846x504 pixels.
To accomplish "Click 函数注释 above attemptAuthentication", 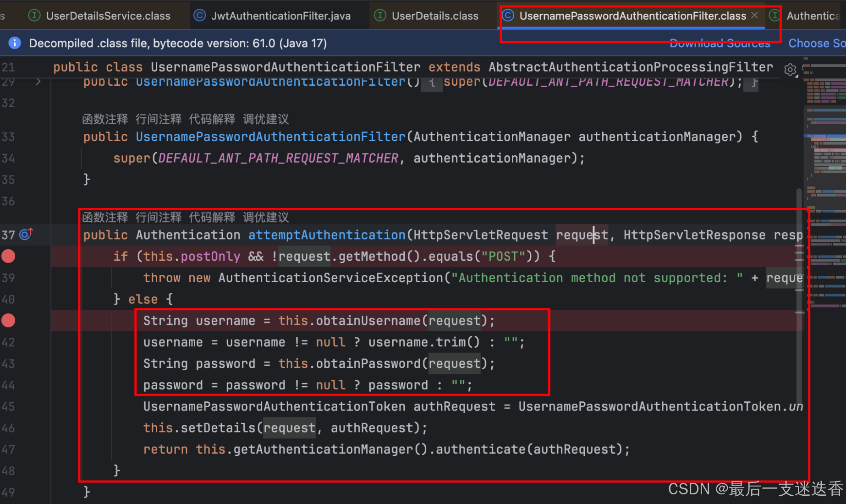I will (x=105, y=217).
